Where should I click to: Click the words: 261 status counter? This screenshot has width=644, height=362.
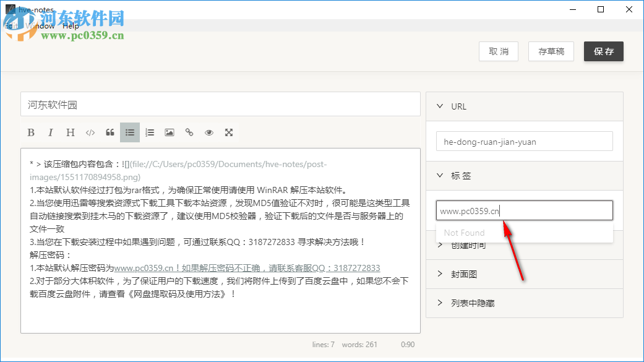tap(359, 344)
